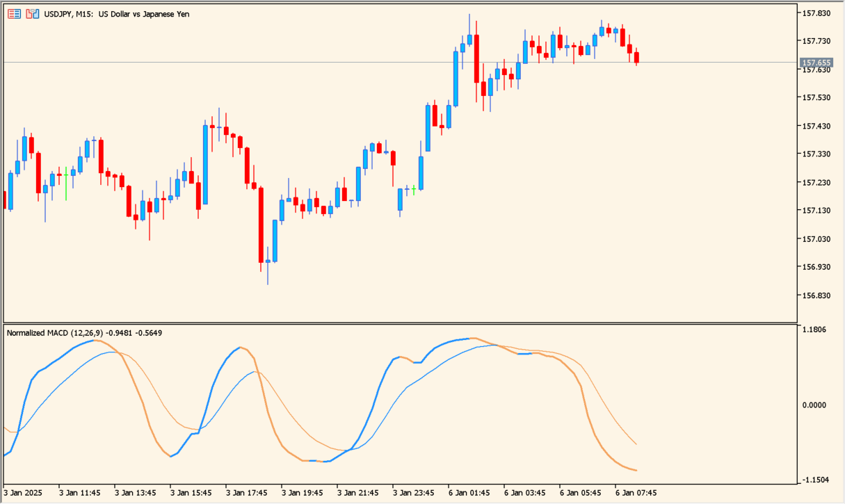845x504 pixels.
Task: Click the 157.830 price scale label
Action: click(816, 13)
